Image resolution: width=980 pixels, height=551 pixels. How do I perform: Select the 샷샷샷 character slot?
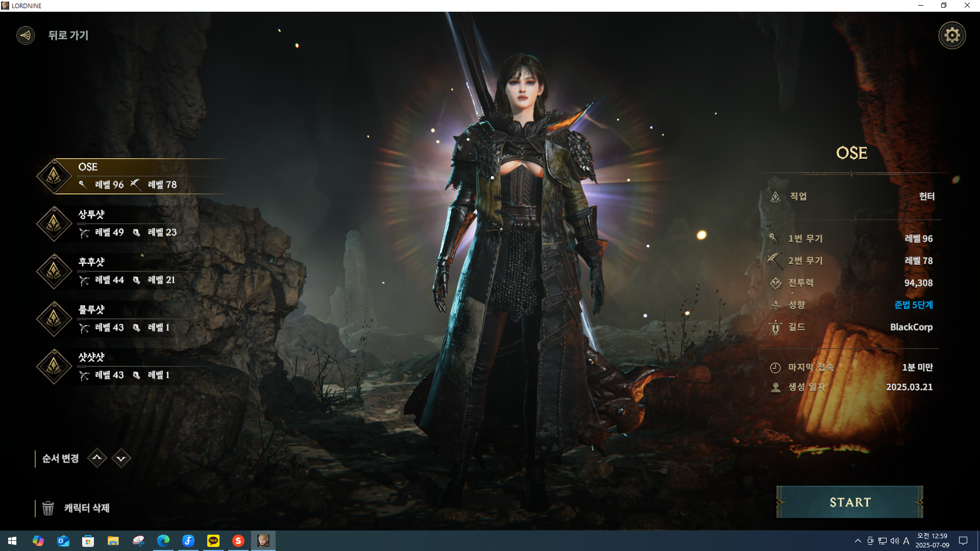point(133,366)
